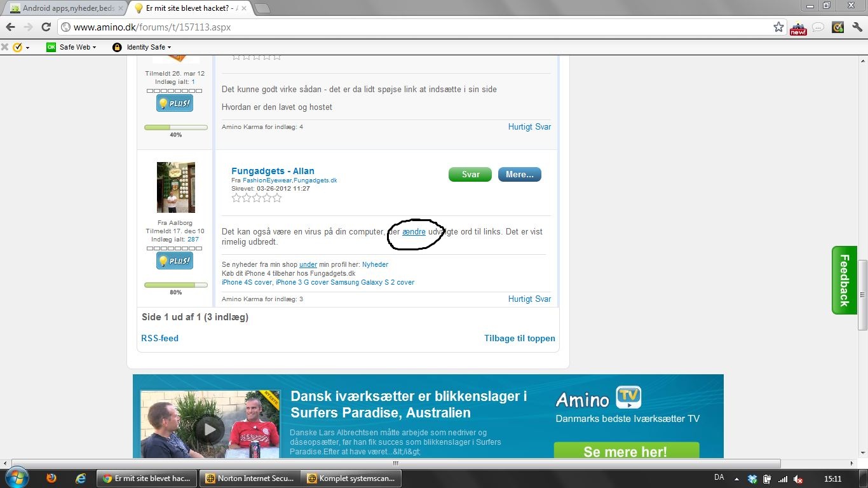868x488 pixels.
Task: Click the muted volume icon in system tray
Action: pos(798,479)
